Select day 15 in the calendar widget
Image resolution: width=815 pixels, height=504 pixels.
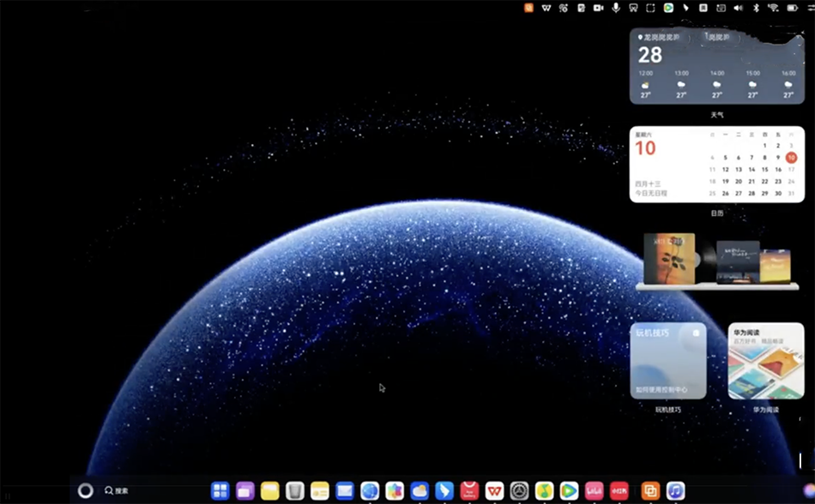764,169
